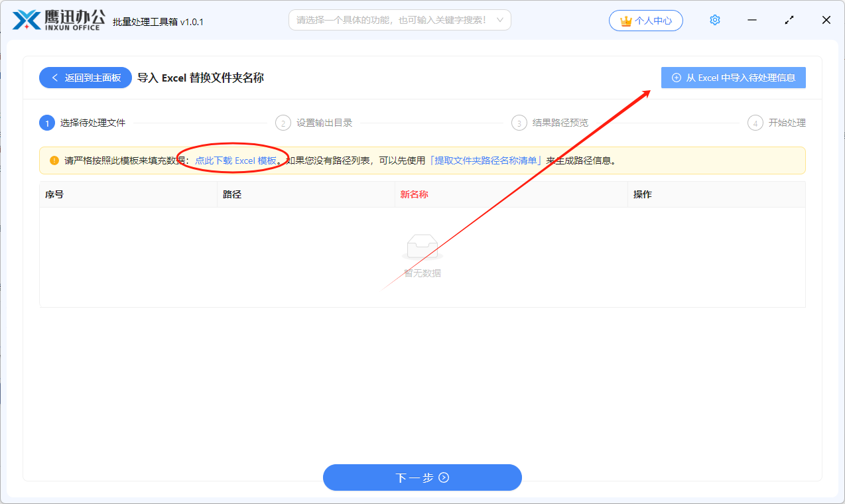The image size is (845, 504).
Task: Select the 路径 column header
Action: [231, 194]
